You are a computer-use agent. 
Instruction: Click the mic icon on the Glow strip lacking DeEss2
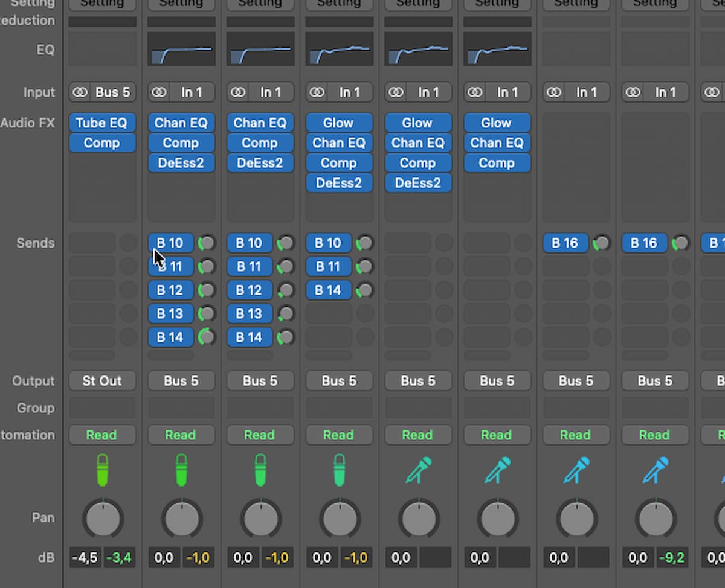497,470
